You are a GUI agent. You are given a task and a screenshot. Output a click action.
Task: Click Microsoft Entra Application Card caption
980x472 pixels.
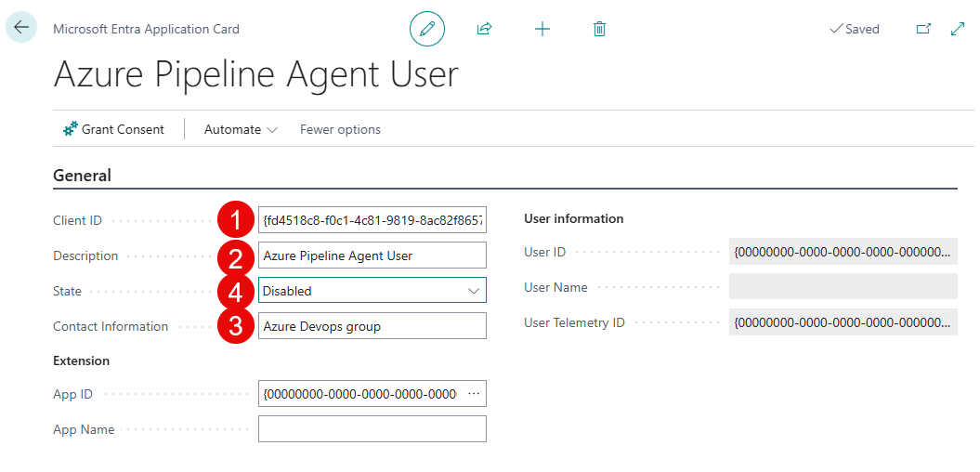point(146,29)
